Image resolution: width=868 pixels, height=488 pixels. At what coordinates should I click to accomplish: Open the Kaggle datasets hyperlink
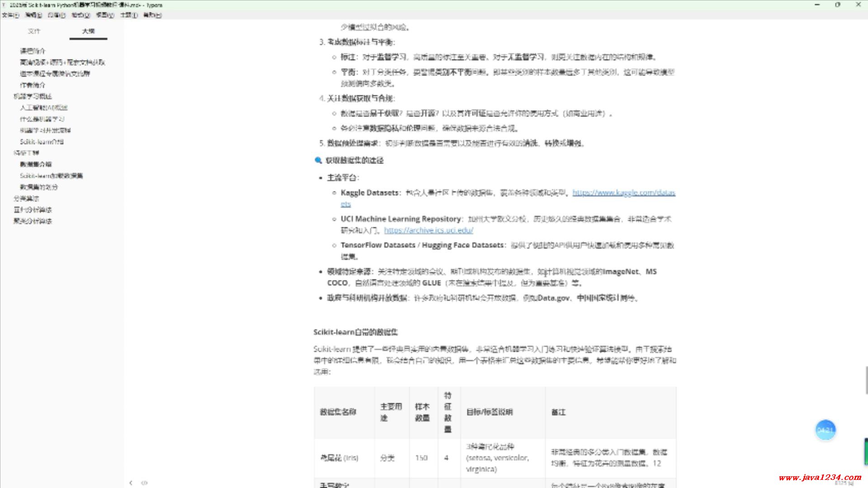[x=623, y=192]
